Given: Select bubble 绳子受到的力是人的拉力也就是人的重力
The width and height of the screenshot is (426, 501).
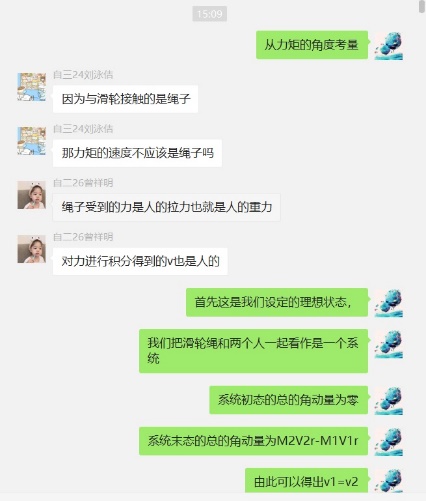Looking at the screenshot, I should tap(166, 207).
